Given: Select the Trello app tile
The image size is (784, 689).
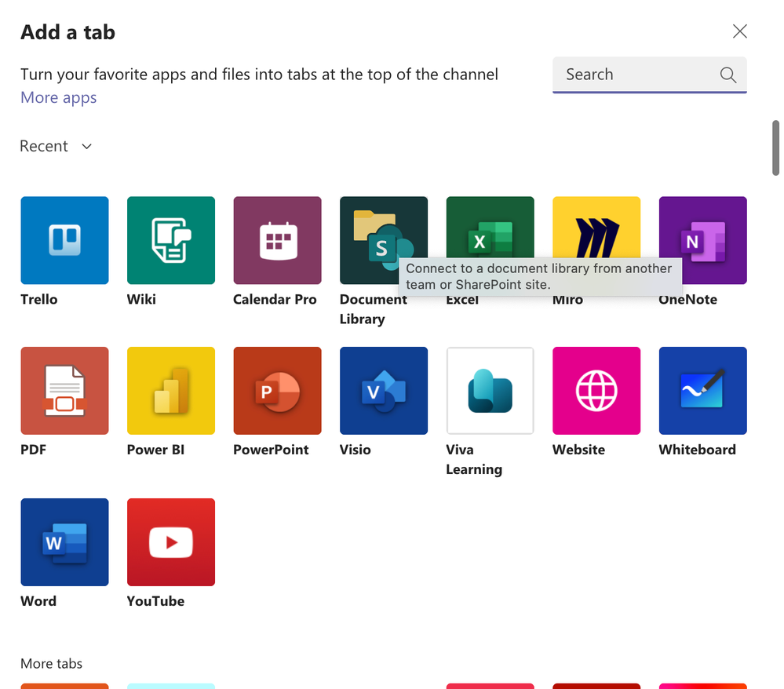Looking at the screenshot, I should (x=64, y=240).
